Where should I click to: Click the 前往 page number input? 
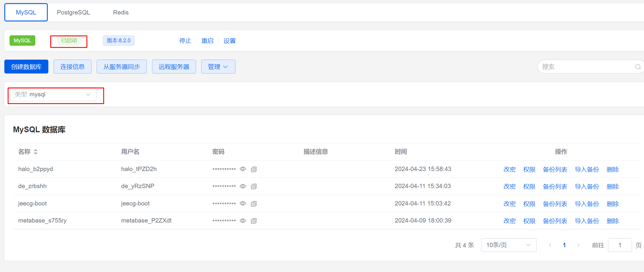click(x=620, y=245)
